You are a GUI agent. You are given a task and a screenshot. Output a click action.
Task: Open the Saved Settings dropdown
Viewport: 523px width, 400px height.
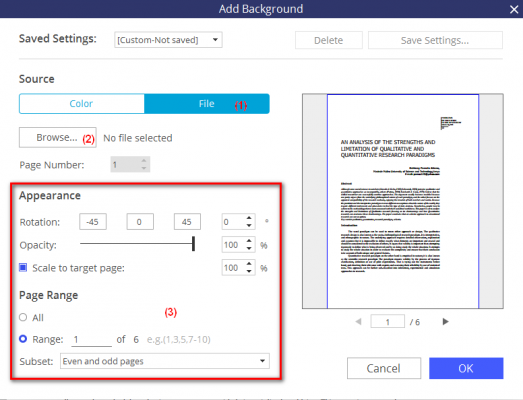pos(168,40)
